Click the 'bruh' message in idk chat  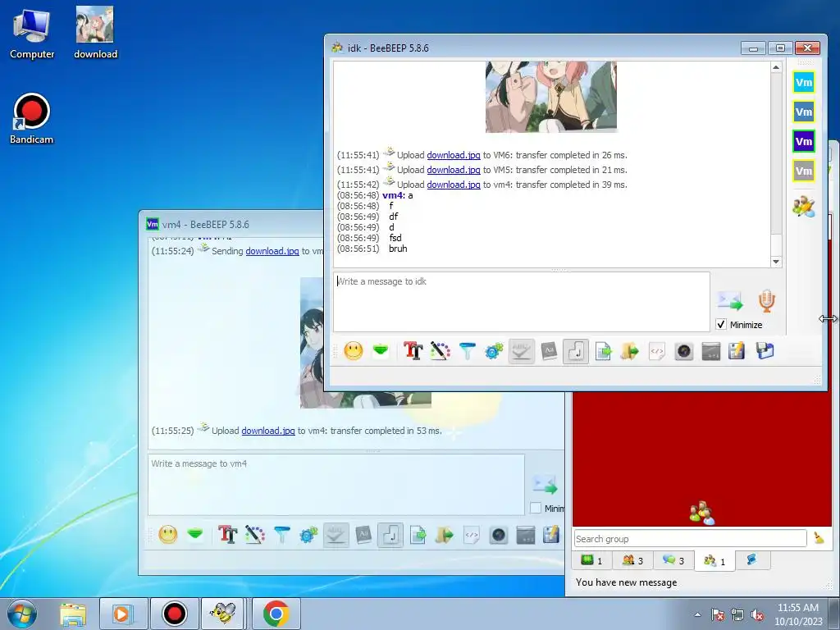pyautogui.click(x=398, y=249)
